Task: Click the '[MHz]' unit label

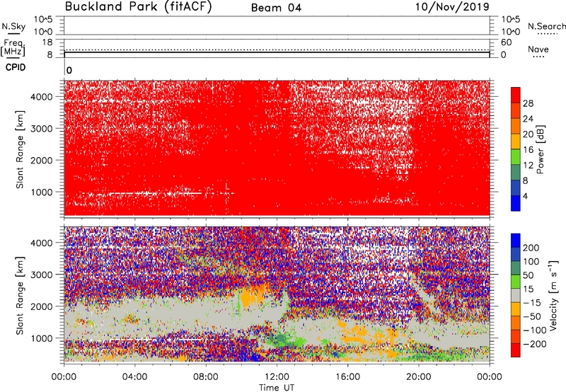Action: [13, 52]
